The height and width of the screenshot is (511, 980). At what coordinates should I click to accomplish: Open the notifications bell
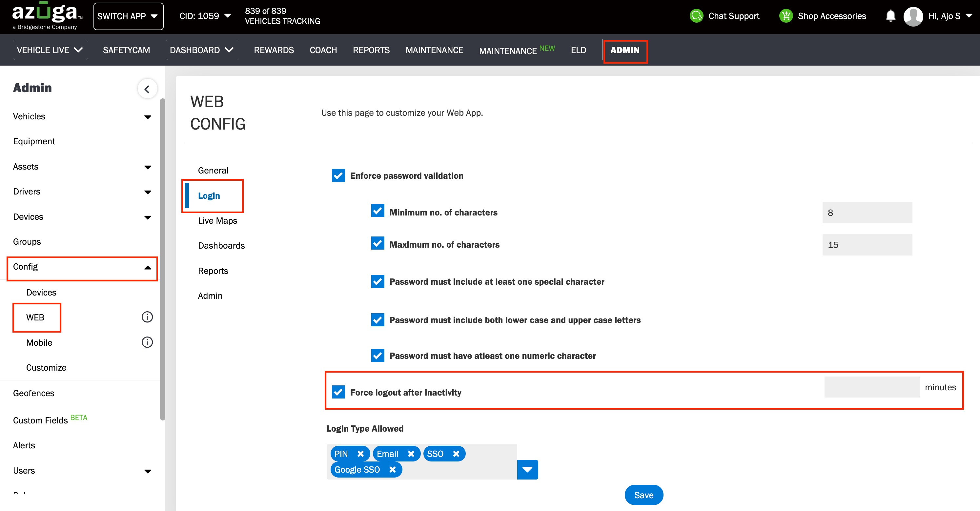click(890, 16)
